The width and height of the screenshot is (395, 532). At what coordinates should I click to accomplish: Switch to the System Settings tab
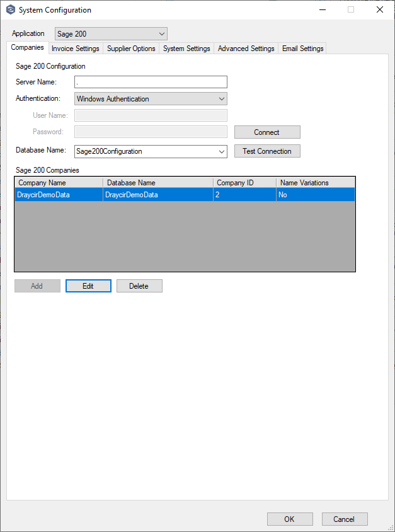click(x=186, y=49)
